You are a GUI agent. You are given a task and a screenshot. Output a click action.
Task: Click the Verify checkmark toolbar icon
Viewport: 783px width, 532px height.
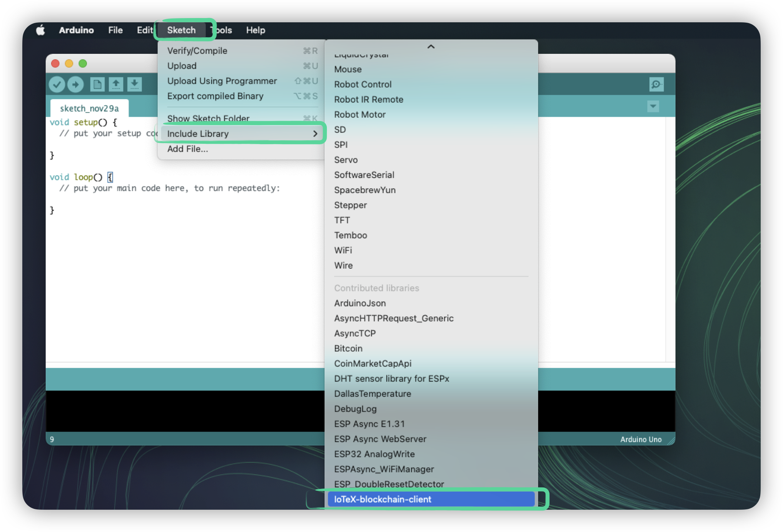point(57,84)
